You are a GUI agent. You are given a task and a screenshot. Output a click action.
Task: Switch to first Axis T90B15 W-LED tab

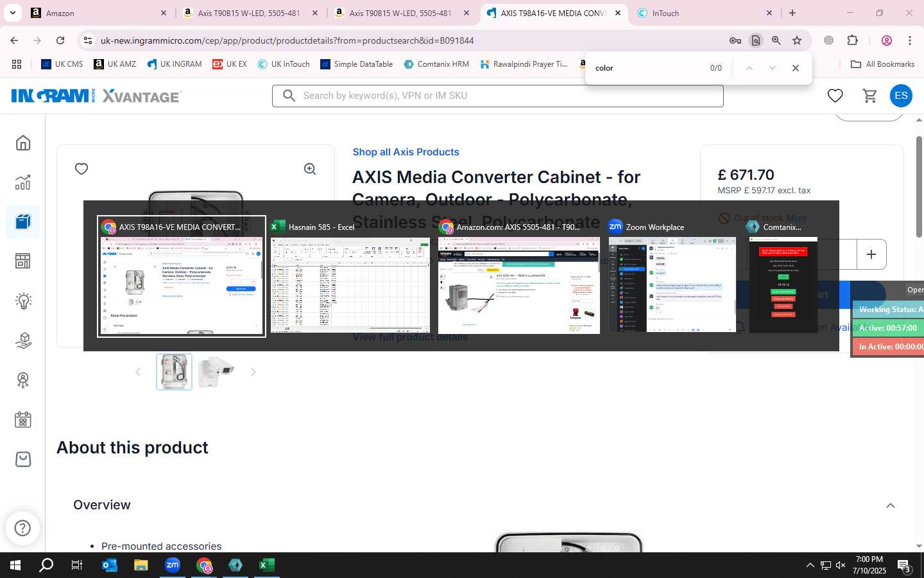250,13
